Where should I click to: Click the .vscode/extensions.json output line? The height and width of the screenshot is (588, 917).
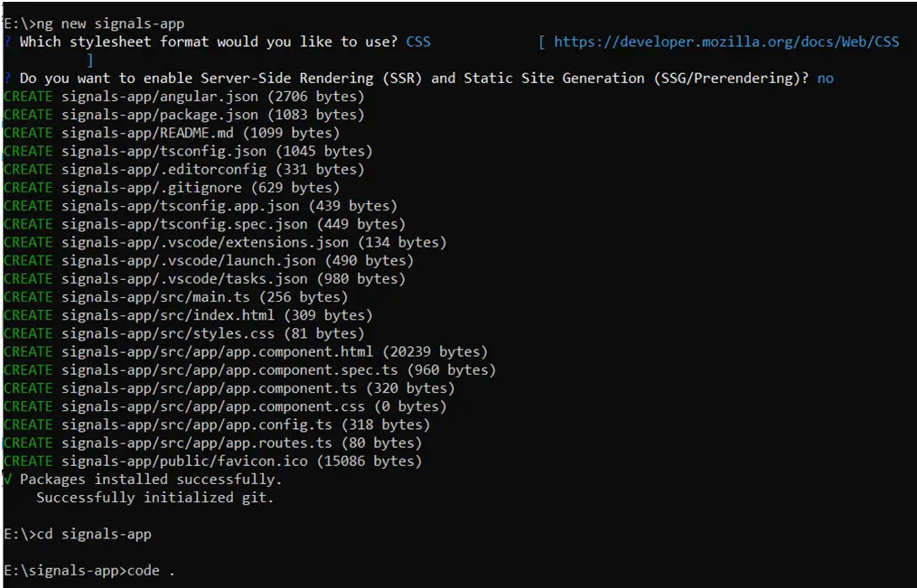[x=254, y=242]
